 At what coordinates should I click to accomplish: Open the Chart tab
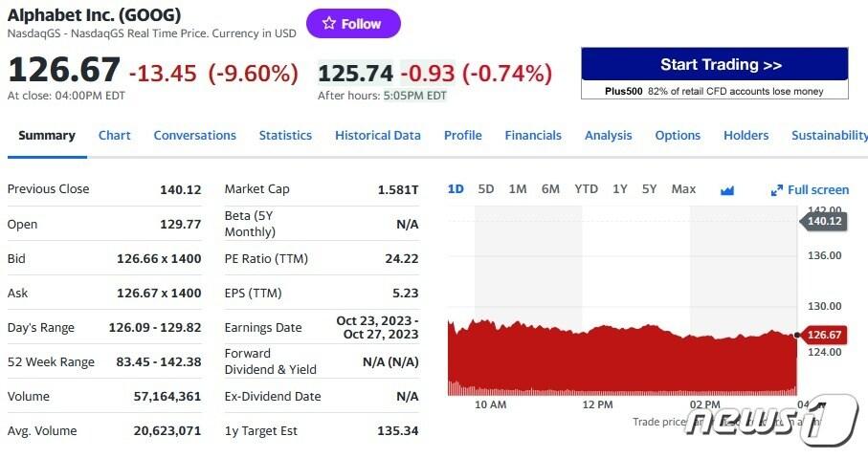(115, 136)
